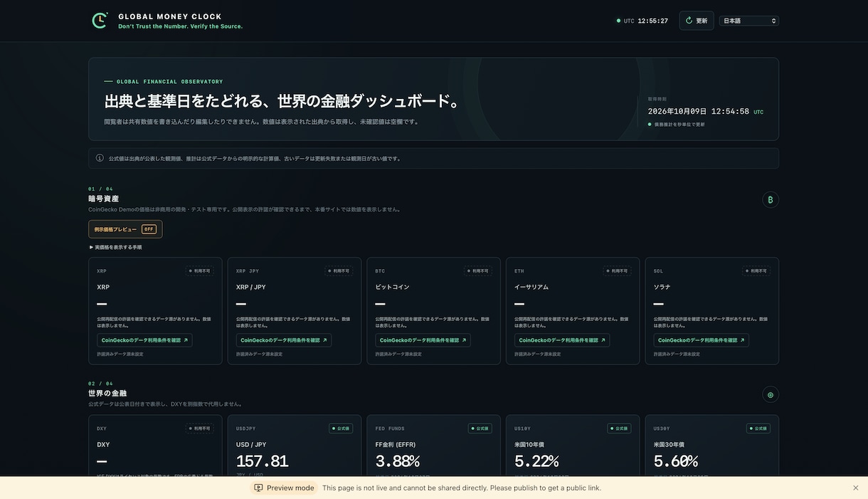Click the FED FUNDS ticker label
Viewport: 868px width, 499px height.
390,429
